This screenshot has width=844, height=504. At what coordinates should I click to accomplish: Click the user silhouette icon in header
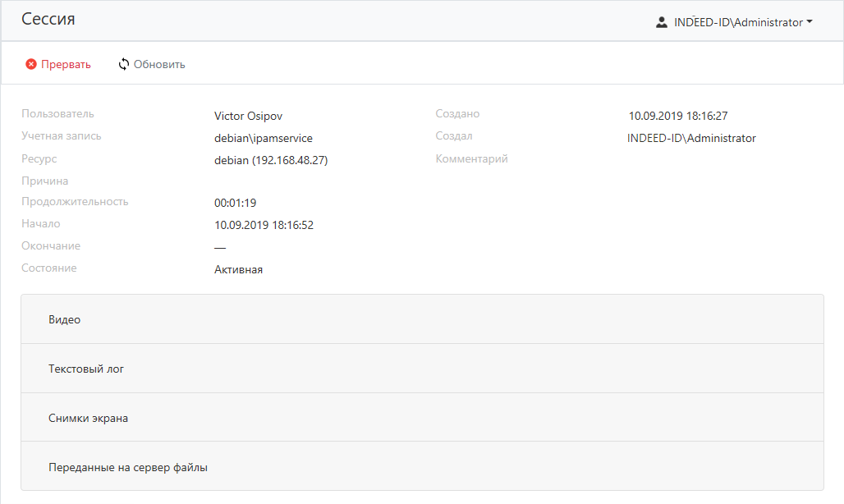[x=662, y=22]
